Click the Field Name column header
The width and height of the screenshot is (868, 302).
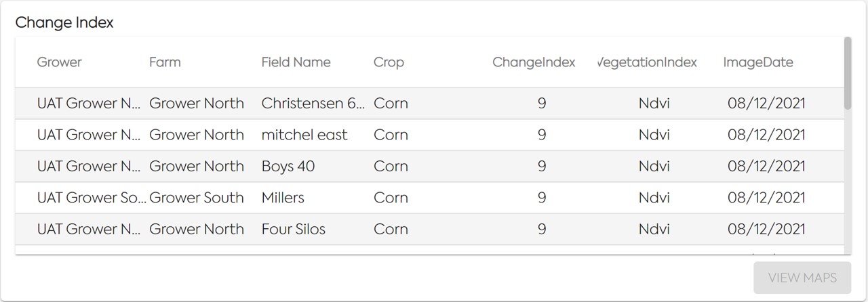pos(296,62)
